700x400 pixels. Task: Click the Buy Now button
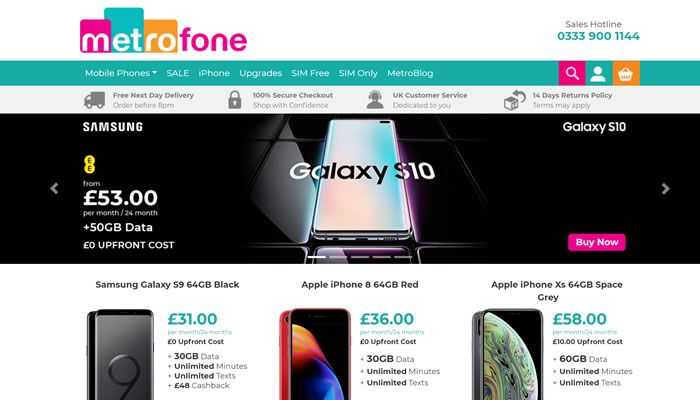click(596, 242)
